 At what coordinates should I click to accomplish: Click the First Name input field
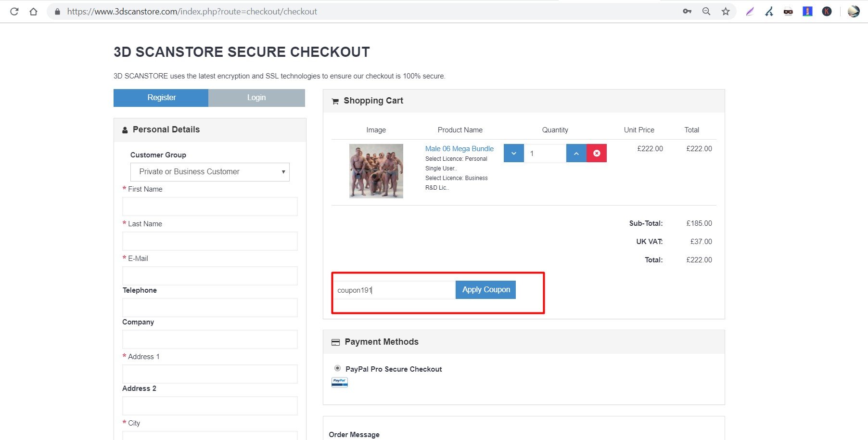coord(210,206)
